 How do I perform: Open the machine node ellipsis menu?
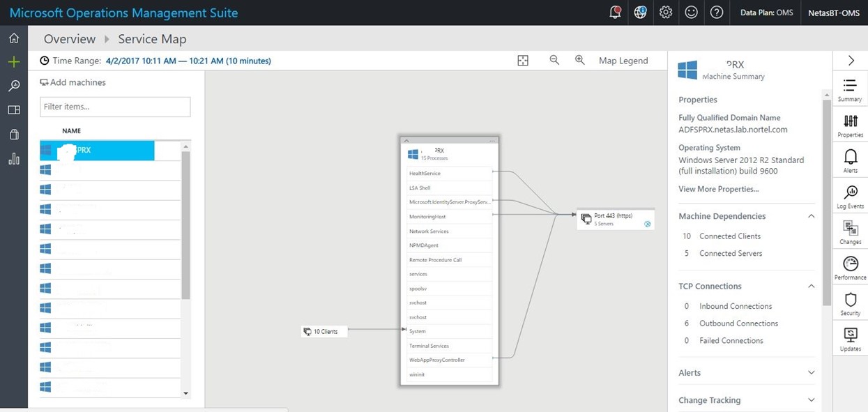pos(492,141)
